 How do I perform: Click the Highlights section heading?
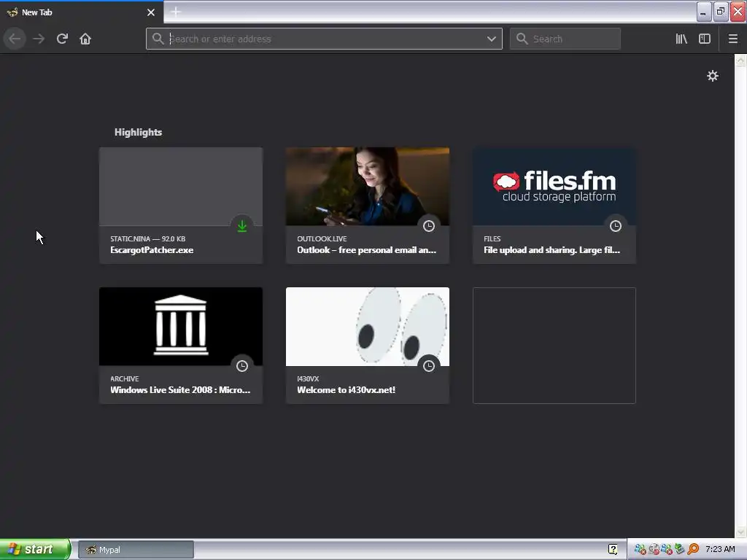tap(138, 133)
